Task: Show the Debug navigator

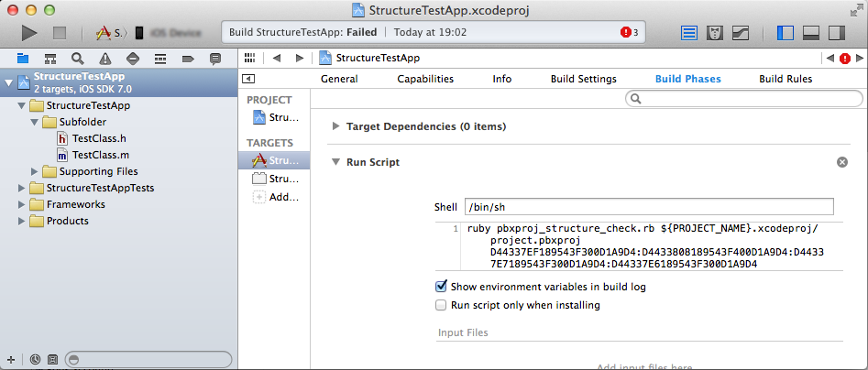Action: point(160,58)
